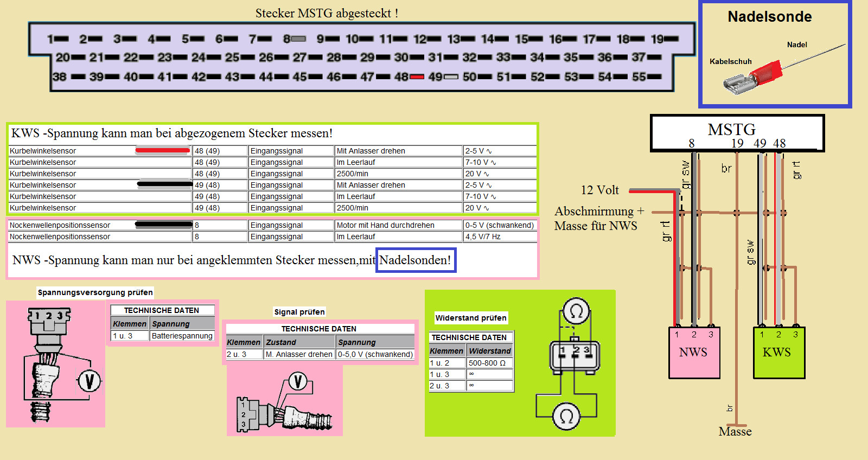Click the 500-800 Ω resistance cell
This screenshot has width=868, height=460.
tap(489, 363)
